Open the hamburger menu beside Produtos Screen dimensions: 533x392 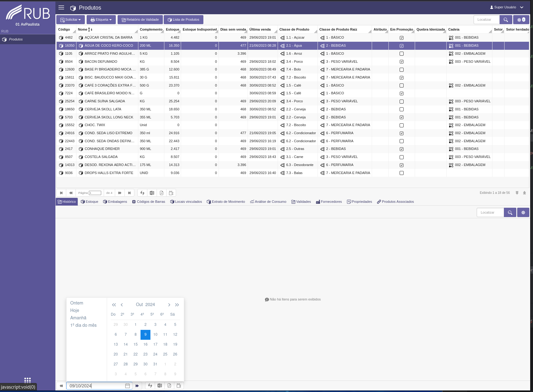coord(61,7)
